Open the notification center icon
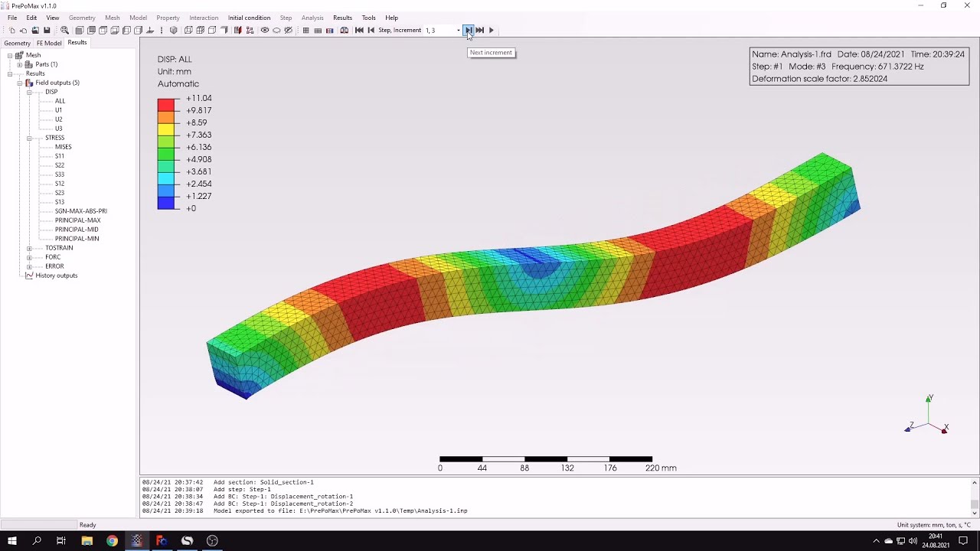 (963, 541)
